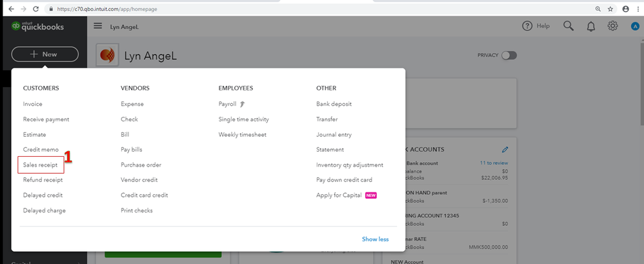Screen dimensions: 644x264
Task: Select Refund receipt
Action: point(43,180)
